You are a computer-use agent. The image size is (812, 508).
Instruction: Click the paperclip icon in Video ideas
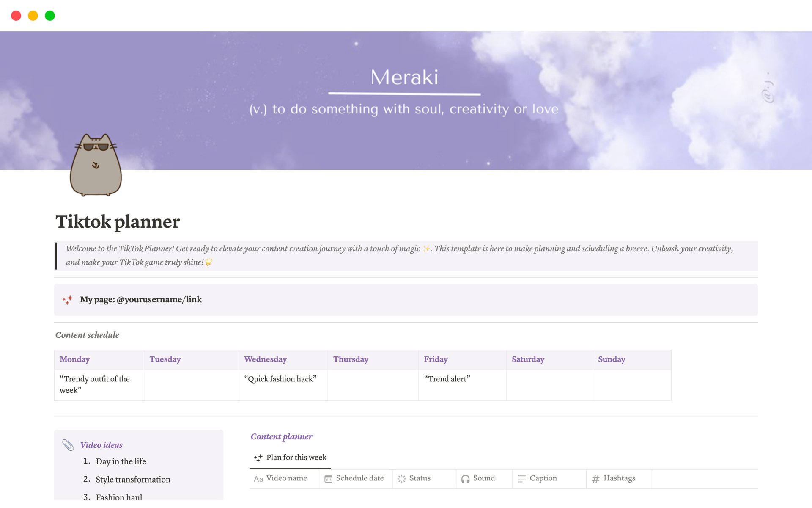click(68, 444)
